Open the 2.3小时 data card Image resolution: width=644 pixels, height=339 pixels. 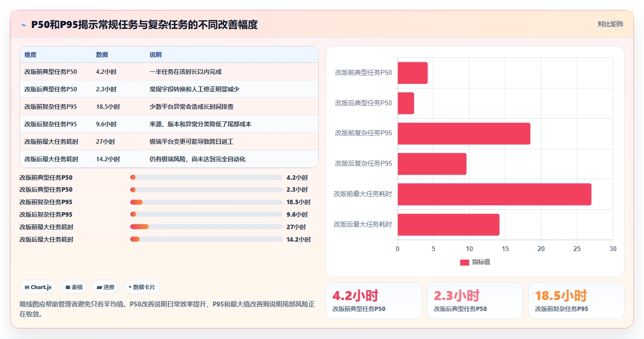(475, 301)
